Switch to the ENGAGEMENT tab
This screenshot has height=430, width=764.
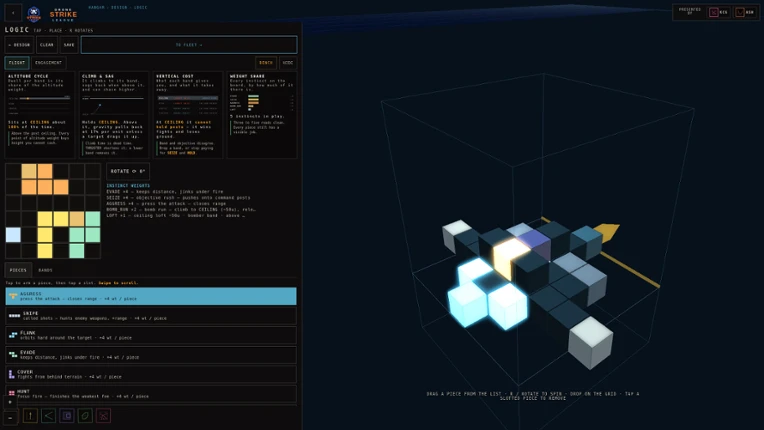pyautogui.click(x=48, y=63)
